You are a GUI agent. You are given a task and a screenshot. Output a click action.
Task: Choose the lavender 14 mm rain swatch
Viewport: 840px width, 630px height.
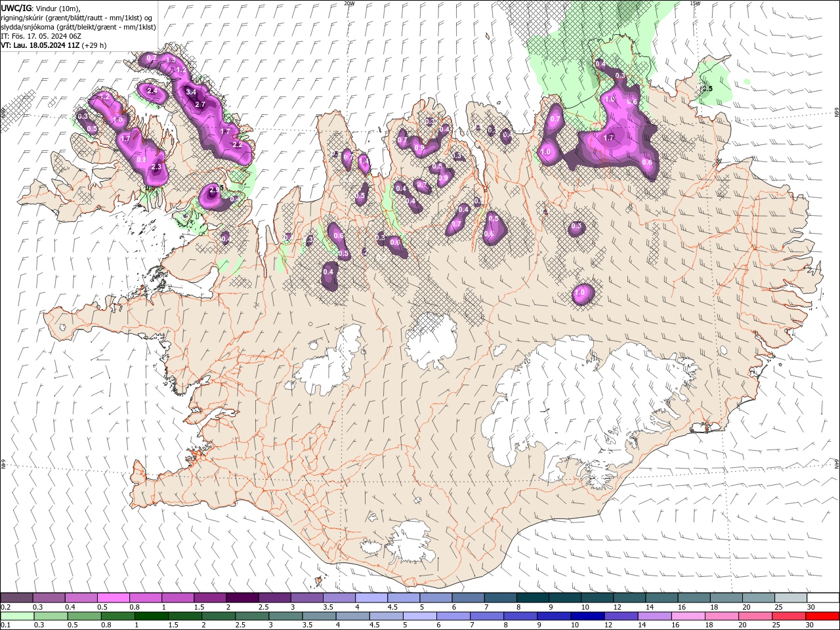[654, 616]
